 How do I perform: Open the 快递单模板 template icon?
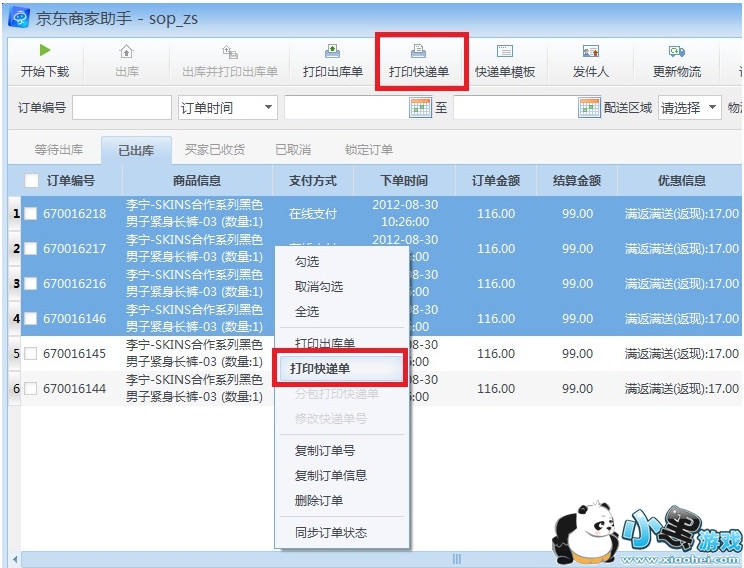click(505, 51)
